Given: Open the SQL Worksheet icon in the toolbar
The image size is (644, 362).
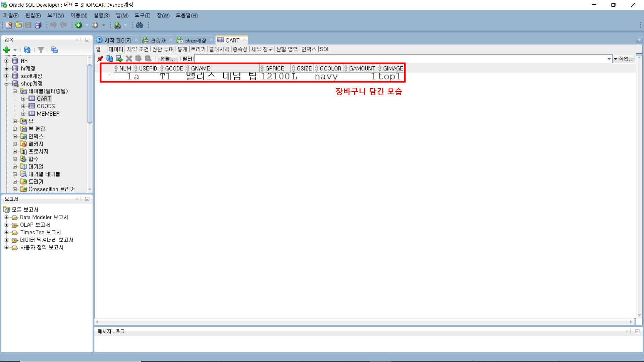Looking at the screenshot, I should [117, 25].
